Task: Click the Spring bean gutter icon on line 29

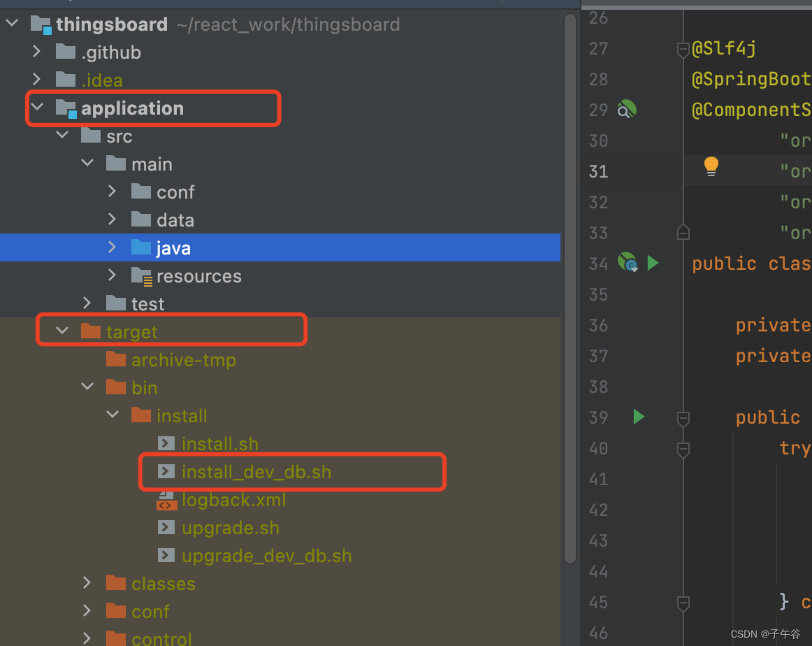Action: point(627,109)
